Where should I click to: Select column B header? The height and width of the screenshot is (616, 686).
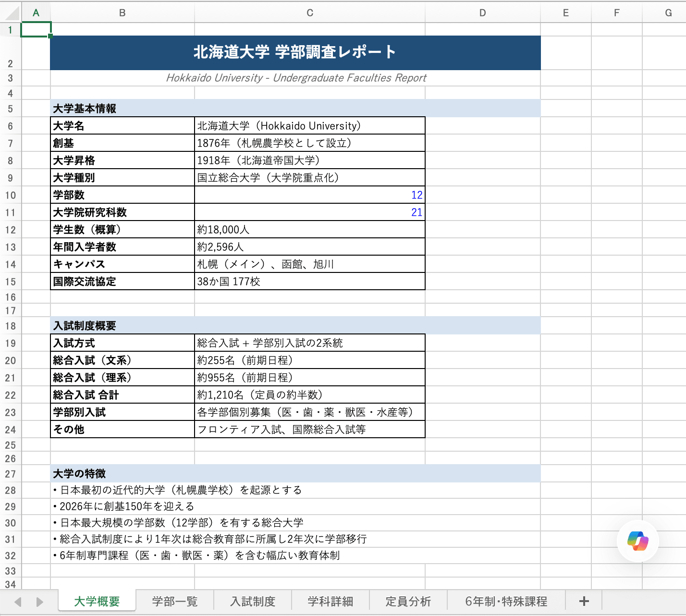(122, 13)
